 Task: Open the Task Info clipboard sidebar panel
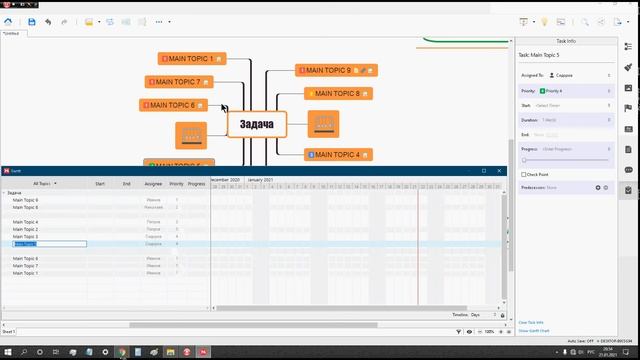(629, 190)
